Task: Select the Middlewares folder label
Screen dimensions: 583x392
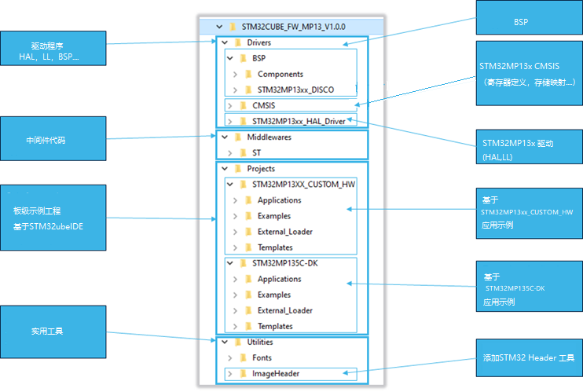Action: click(269, 137)
